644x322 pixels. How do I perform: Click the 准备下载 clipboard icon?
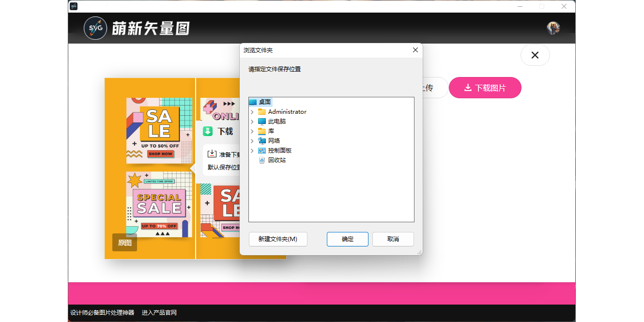[213, 154]
